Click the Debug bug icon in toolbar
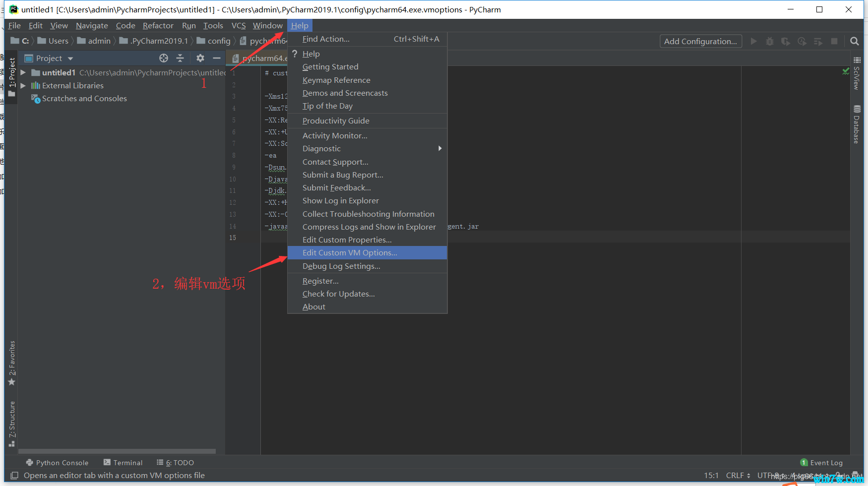 770,41
